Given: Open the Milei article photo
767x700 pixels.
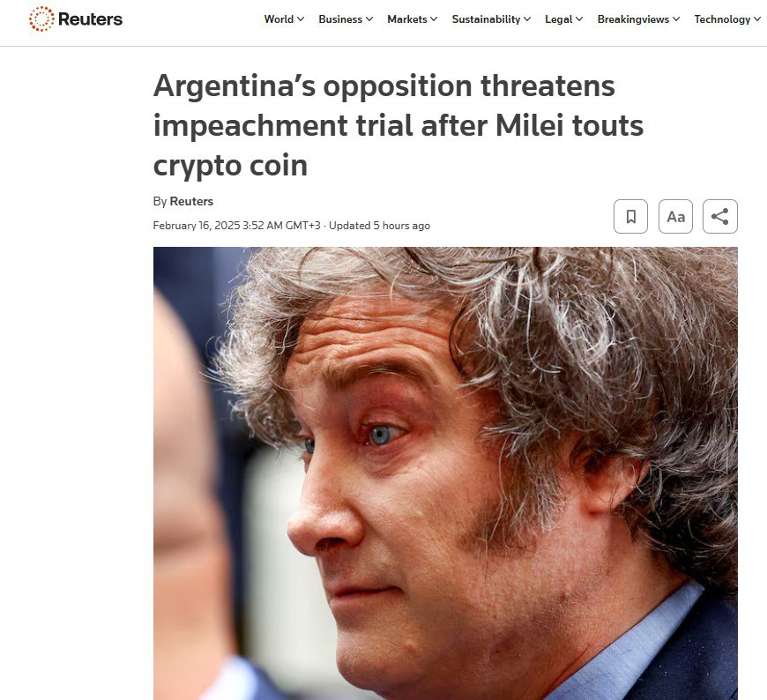Looking at the screenshot, I should (x=445, y=473).
